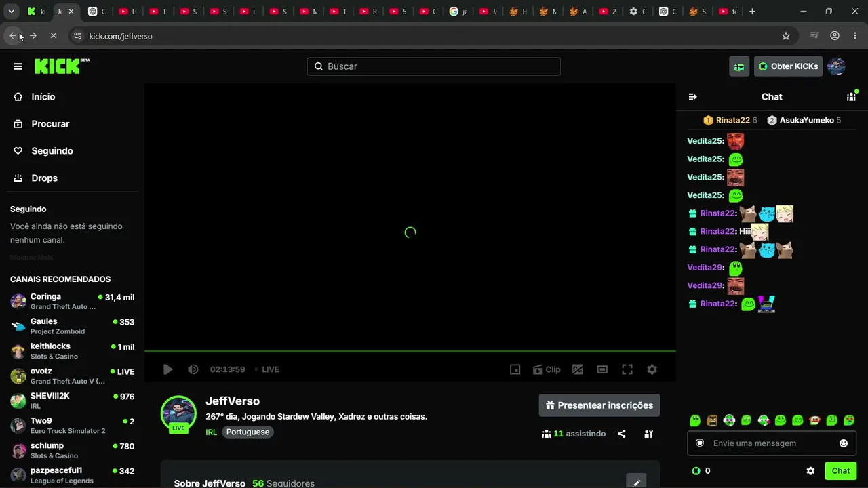Go to Início in the sidebar
Image resolution: width=868 pixels, height=488 pixels.
coord(72,97)
